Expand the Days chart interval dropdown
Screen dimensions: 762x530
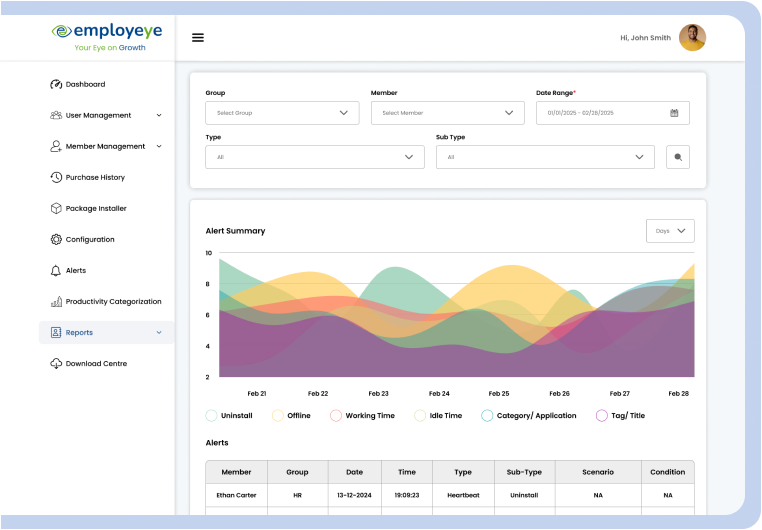670,231
